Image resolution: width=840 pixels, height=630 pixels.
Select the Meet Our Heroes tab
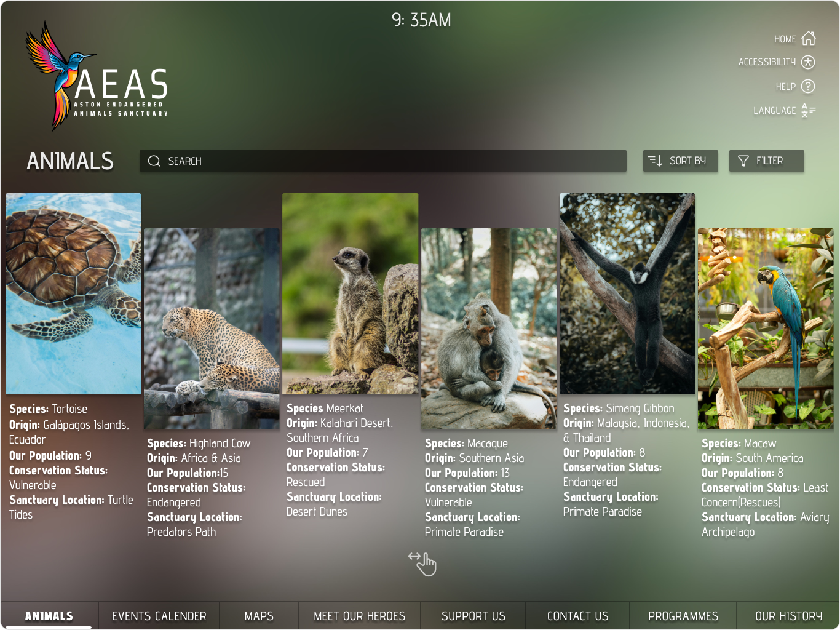(x=359, y=615)
